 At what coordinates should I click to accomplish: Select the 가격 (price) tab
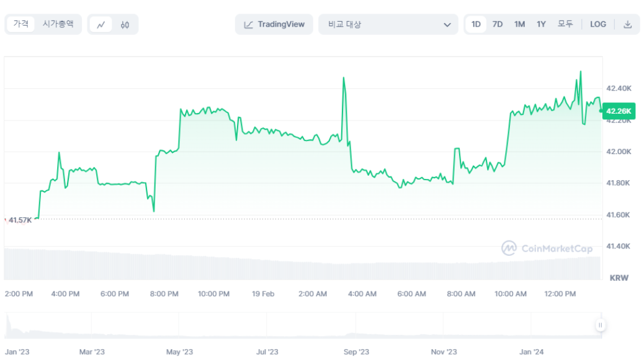coord(20,24)
